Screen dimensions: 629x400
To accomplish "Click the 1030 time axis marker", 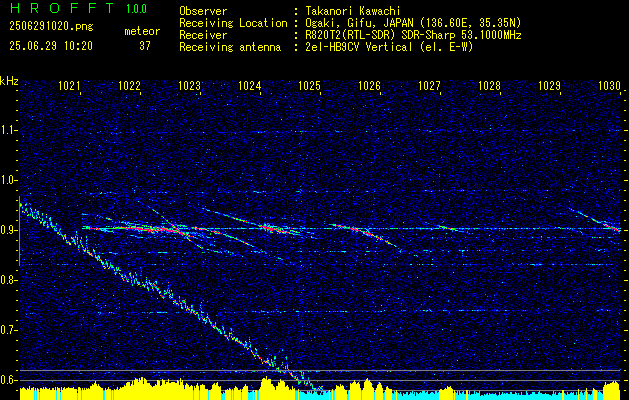I will (x=609, y=86).
